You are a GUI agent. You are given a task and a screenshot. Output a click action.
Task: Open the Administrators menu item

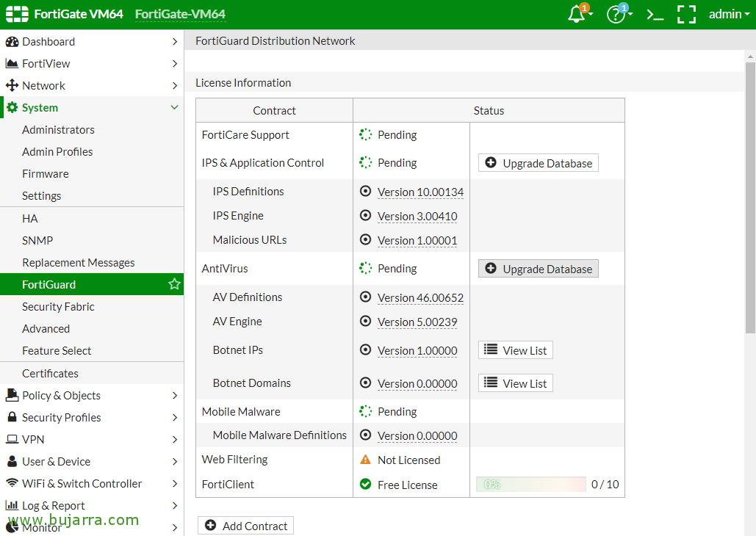[x=58, y=130]
